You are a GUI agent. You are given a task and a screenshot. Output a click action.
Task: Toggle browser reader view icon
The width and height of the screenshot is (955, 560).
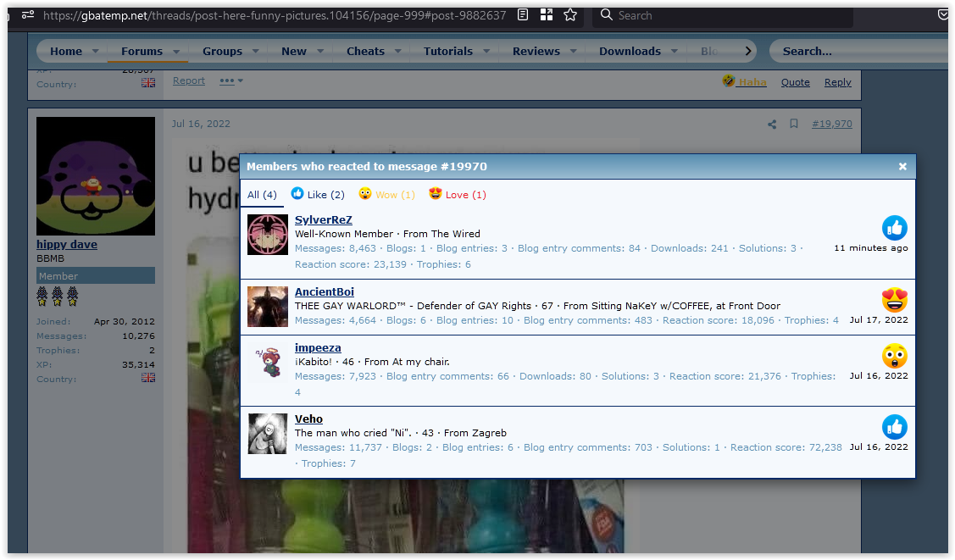523,15
